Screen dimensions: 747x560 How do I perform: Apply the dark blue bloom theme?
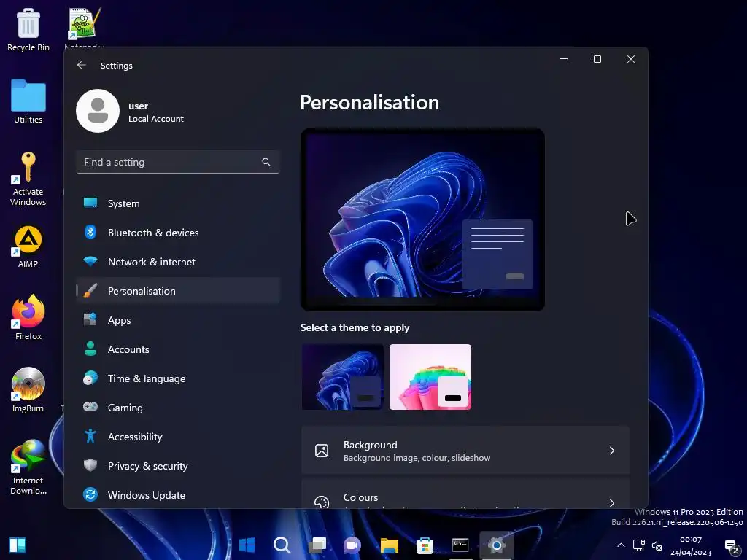[343, 377]
